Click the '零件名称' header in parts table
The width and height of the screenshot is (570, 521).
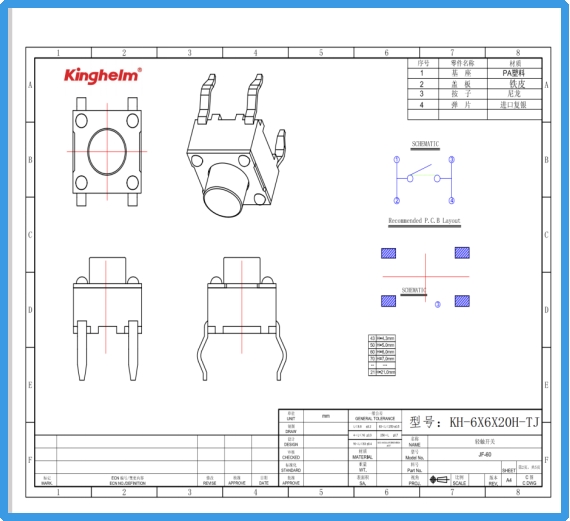[x=462, y=63]
